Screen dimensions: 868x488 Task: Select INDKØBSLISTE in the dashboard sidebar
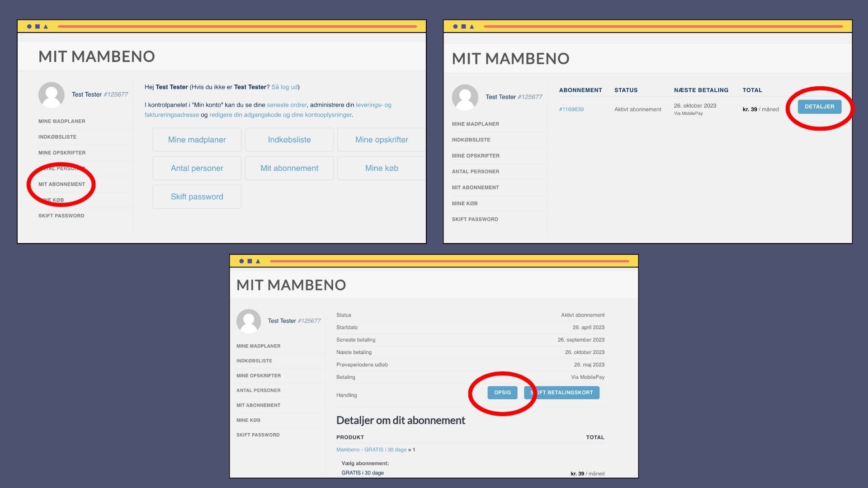pos(57,137)
